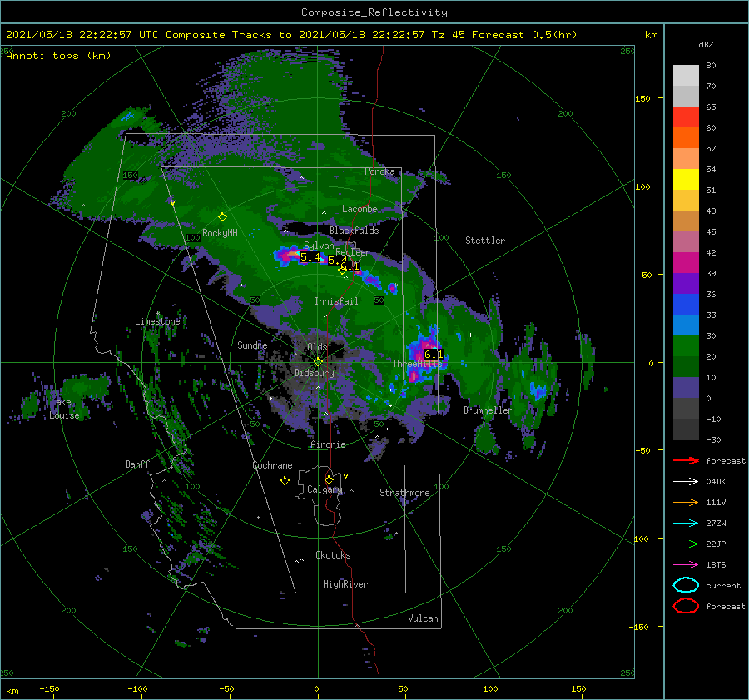749x700 pixels.
Task: Select the red 65 dBZ color swatch
Action: coord(686,117)
